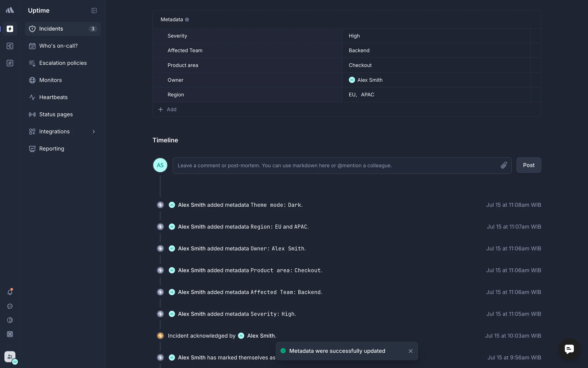Open the live chat support bubble
The image size is (588, 368).
[x=569, y=349]
